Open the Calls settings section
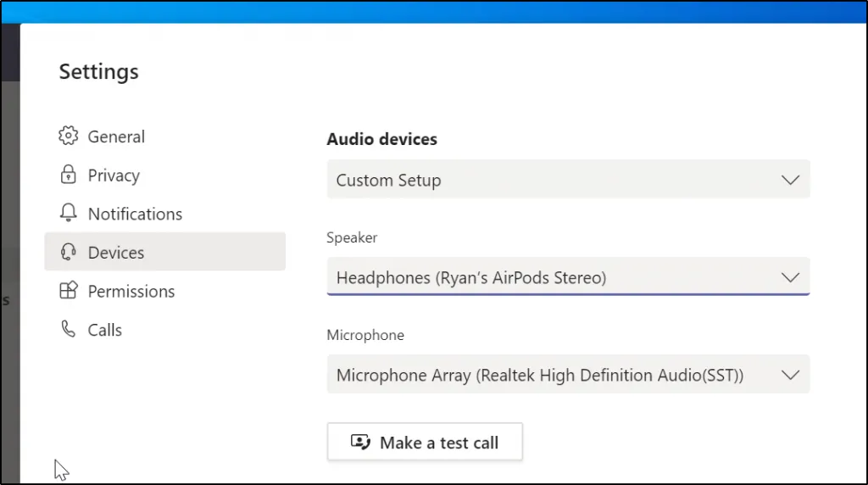This screenshot has width=868, height=485. click(105, 330)
